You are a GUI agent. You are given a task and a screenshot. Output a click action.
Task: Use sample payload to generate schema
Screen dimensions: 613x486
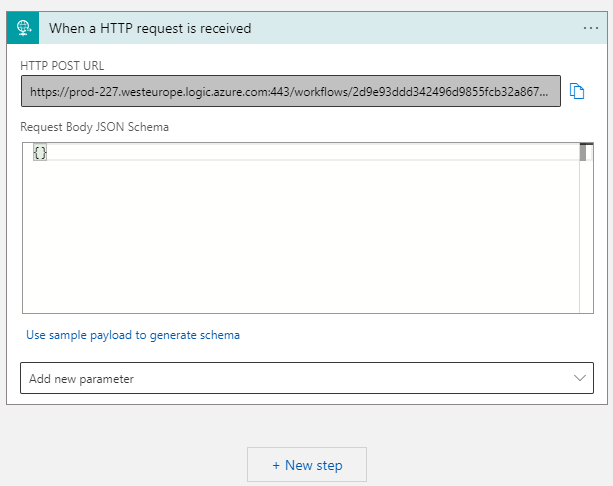coord(133,335)
